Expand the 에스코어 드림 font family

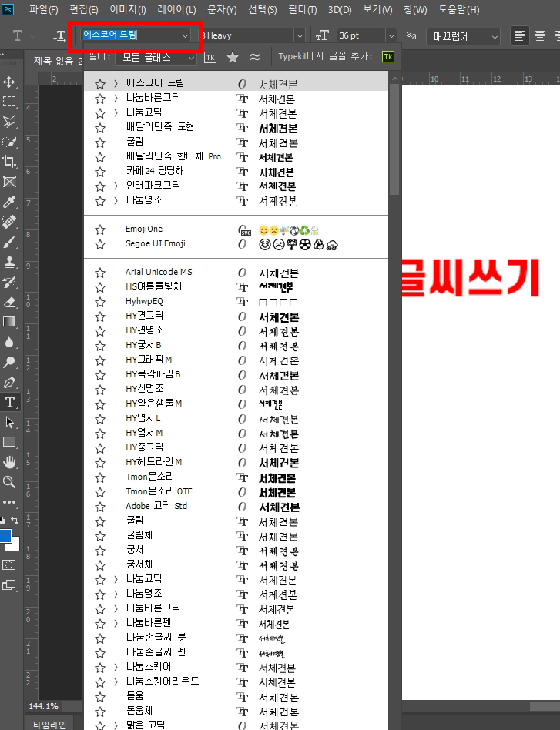[116, 84]
